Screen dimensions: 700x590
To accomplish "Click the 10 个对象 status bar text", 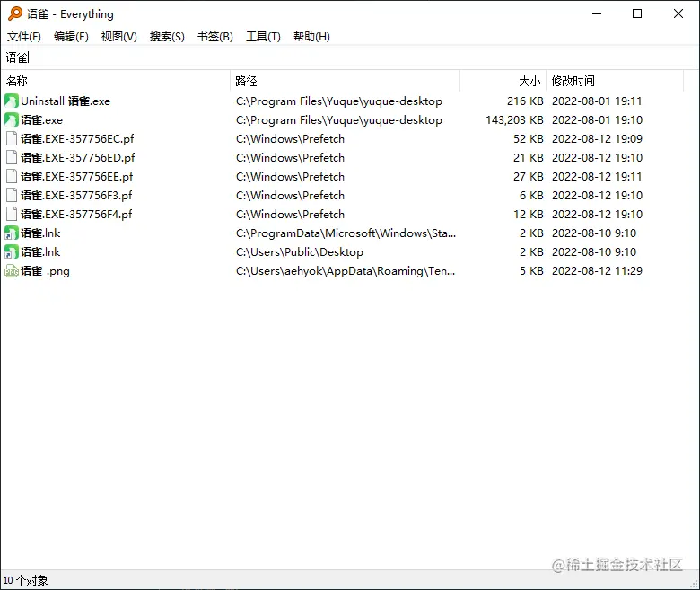I will (x=25, y=580).
